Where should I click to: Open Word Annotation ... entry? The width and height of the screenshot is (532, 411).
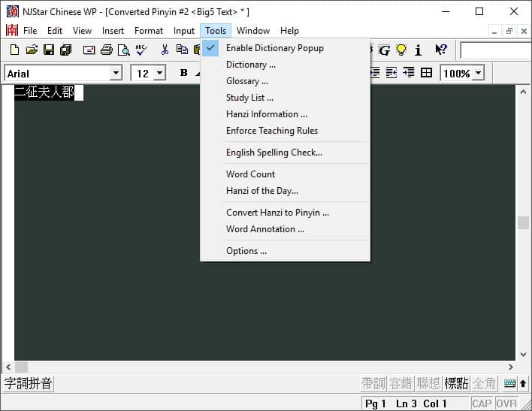[285, 229]
